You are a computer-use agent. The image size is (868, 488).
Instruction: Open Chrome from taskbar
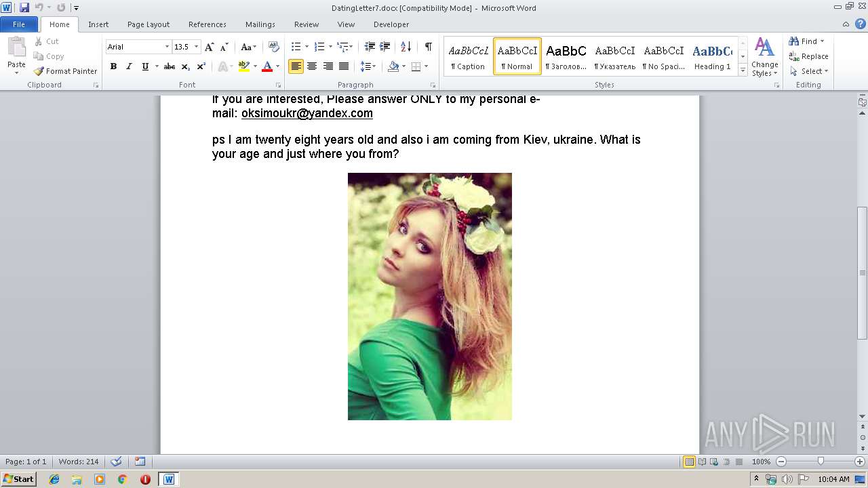point(122,479)
